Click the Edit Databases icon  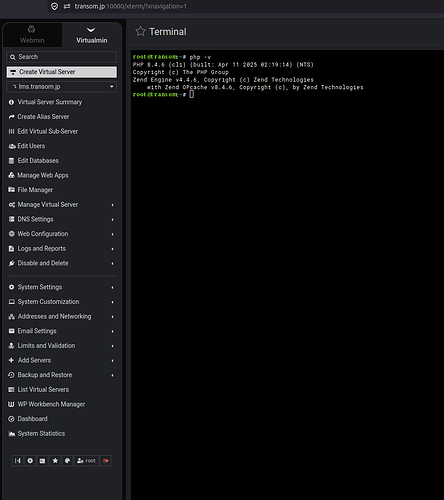11,161
